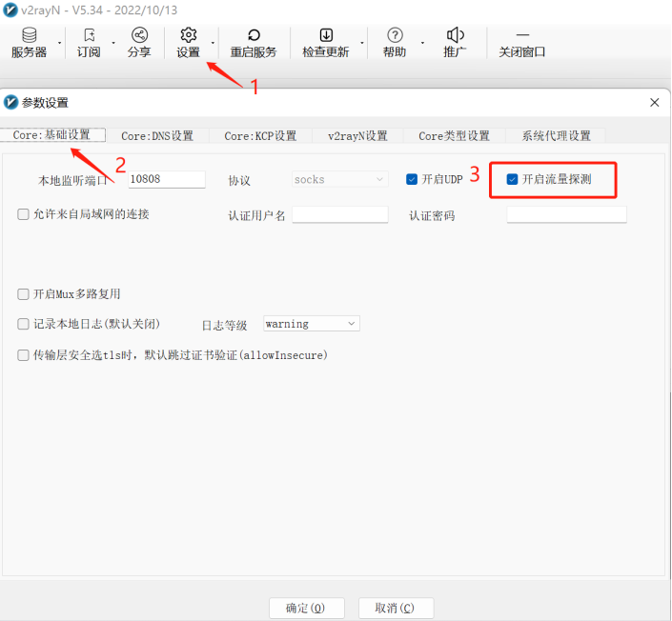Expand the 检查更新 dropdown arrow
Image resolution: width=672 pixels, height=621 pixels.
coord(361,43)
